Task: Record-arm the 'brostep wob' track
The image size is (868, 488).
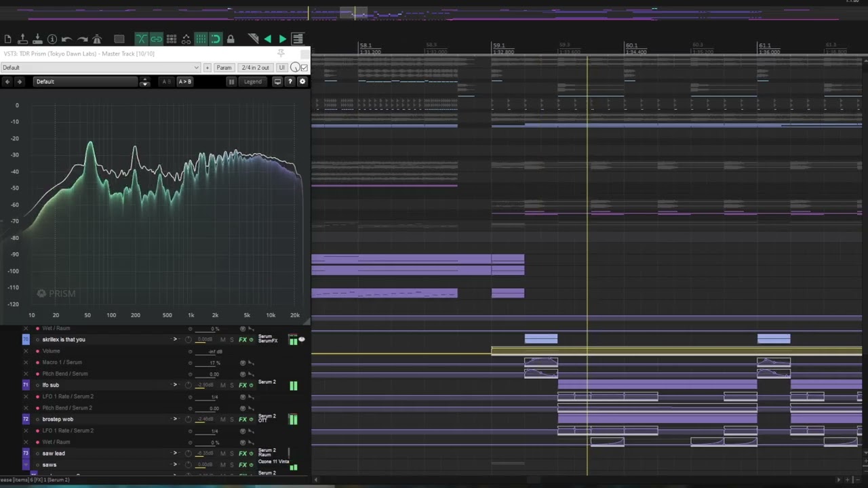Action: 38,420
